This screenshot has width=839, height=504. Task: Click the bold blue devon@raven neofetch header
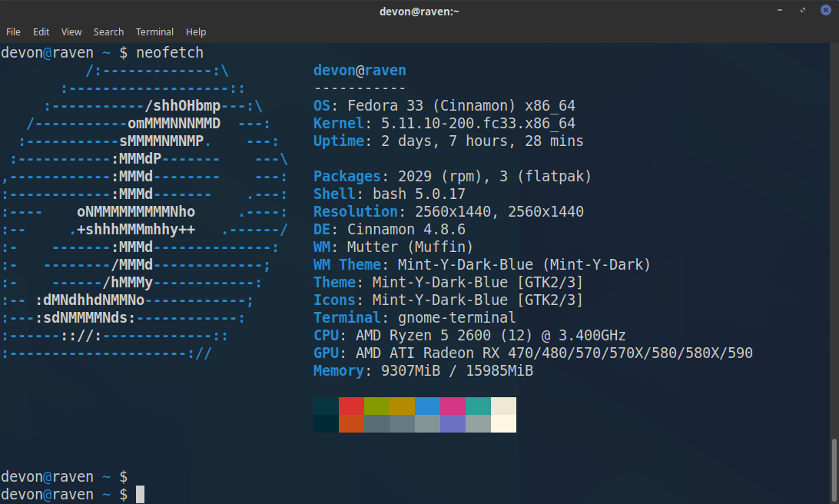[360, 70]
